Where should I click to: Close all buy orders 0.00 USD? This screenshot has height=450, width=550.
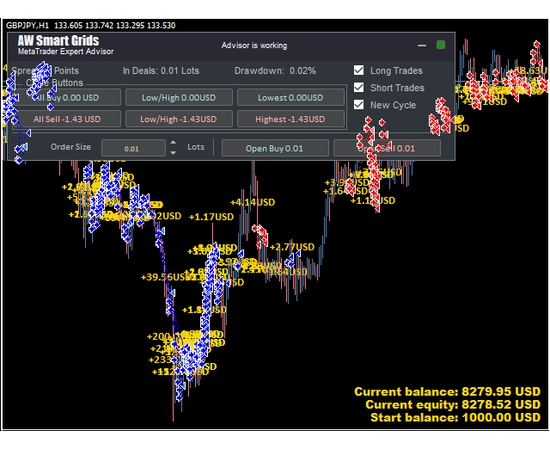[67, 98]
